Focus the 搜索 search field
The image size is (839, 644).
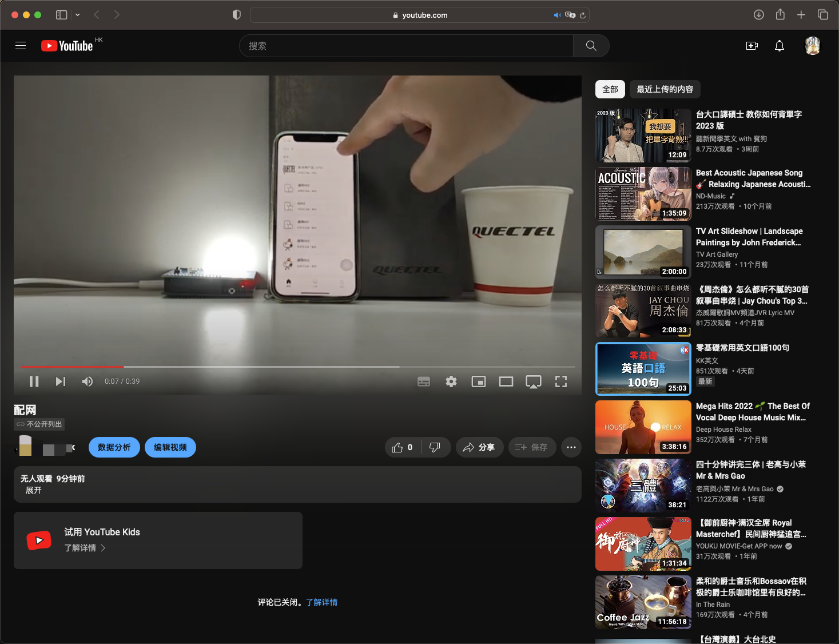pos(406,46)
